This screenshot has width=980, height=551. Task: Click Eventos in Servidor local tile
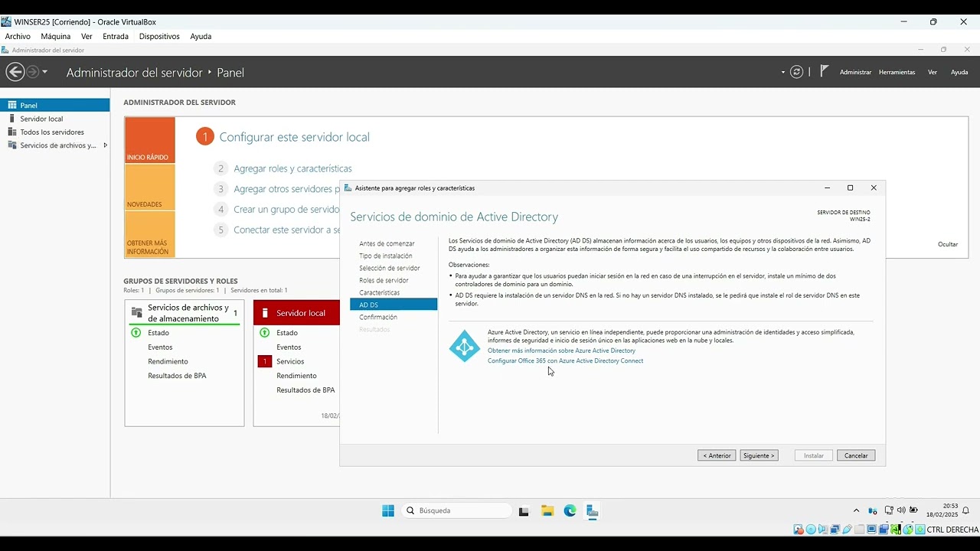(289, 347)
